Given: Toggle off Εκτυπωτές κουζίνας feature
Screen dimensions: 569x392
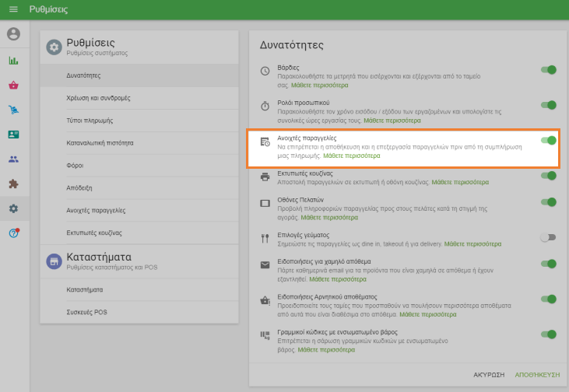Looking at the screenshot, I should click(x=549, y=176).
